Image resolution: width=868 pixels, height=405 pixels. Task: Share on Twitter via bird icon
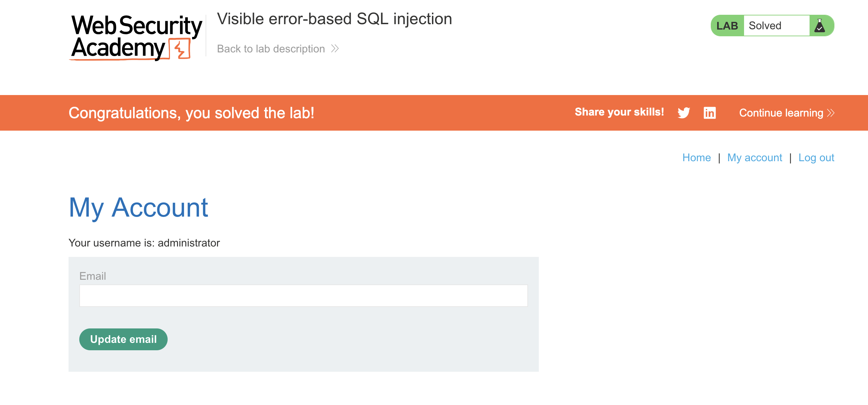point(684,113)
